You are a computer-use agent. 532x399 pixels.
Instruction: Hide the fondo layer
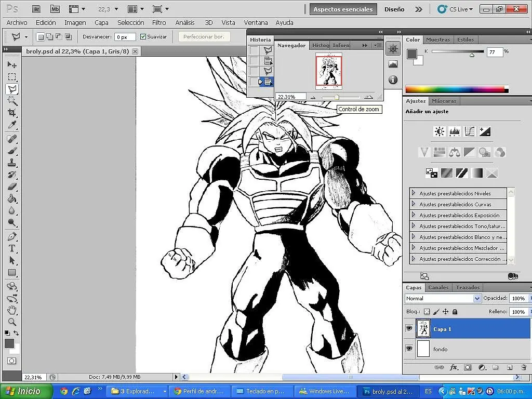(x=409, y=348)
